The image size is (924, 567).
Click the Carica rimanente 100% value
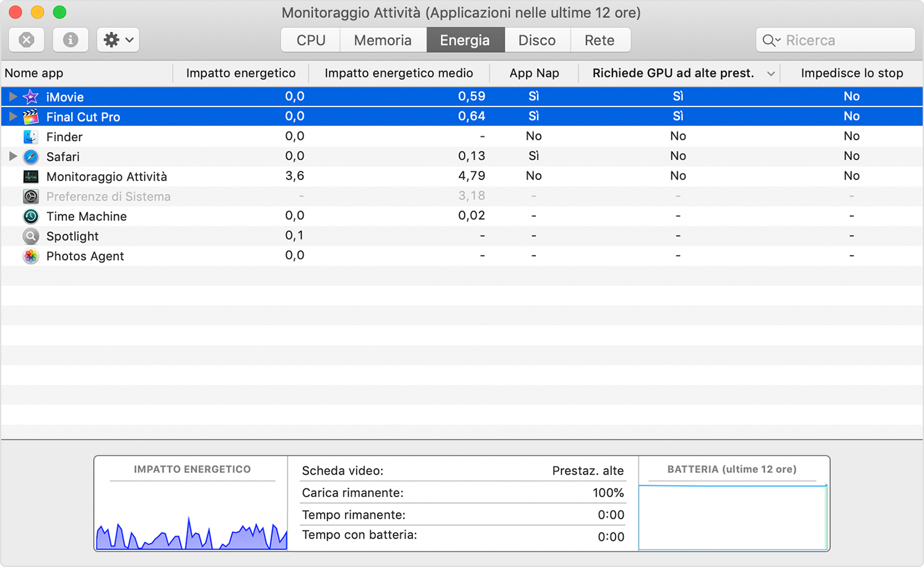coord(608,493)
